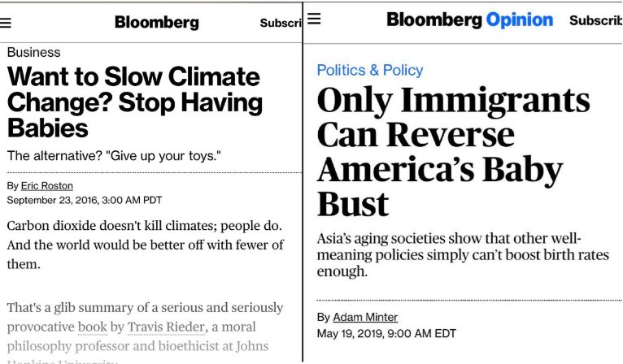Screen dimensions: 623x364
Task: Click the Bloomberg logo above the climate article
Action: click(x=156, y=23)
